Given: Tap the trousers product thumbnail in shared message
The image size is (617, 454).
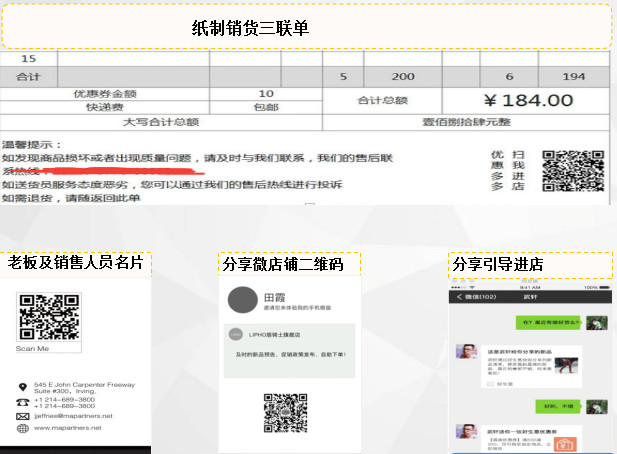Looking at the screenshot, I should 566,365.
